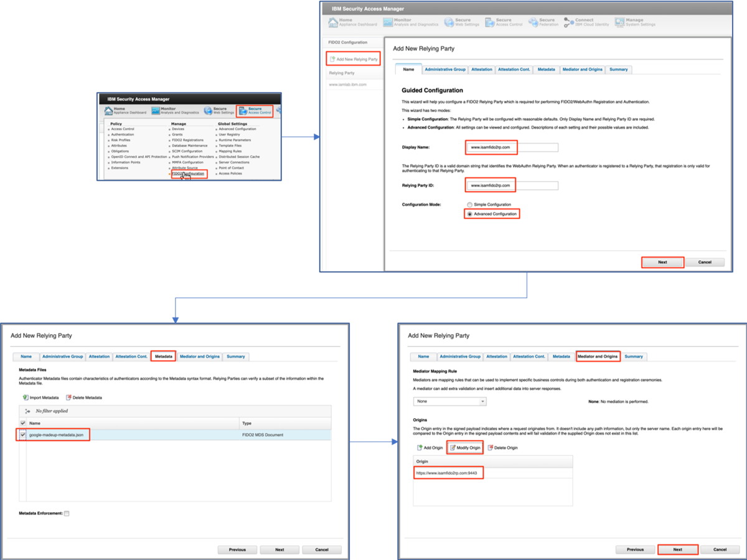Click the filter icon beside No filter applied

pos(27,411)
